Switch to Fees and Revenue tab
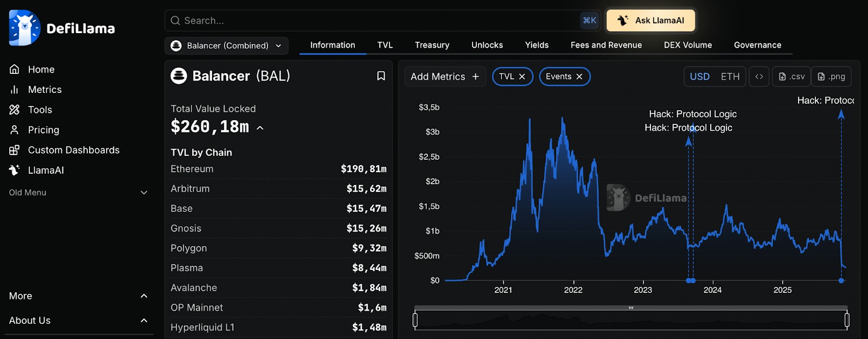The width and height of the screenshot is (868, 339). pos(606,45)
